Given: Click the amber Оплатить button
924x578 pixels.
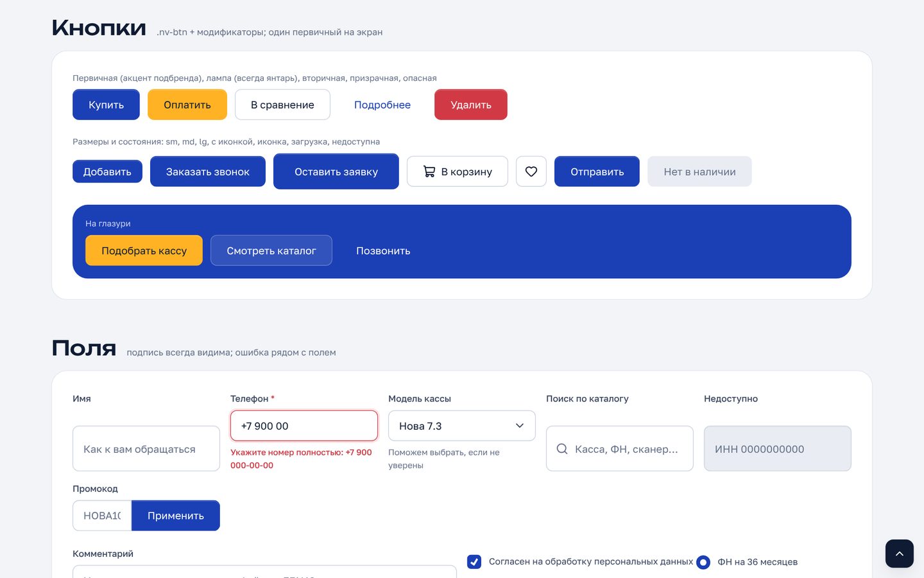Looking at the screenshot, I should pos(187,105).
